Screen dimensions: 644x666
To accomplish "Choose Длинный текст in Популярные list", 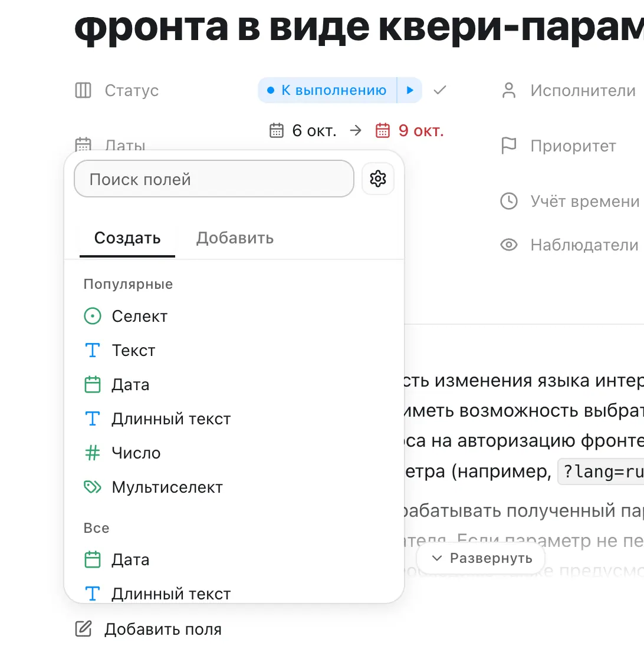I will [x=234, y=419].
